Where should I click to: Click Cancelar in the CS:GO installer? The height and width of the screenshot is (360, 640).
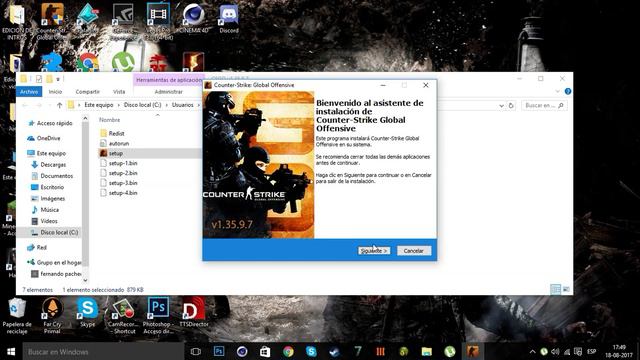[x=414, y=251]
